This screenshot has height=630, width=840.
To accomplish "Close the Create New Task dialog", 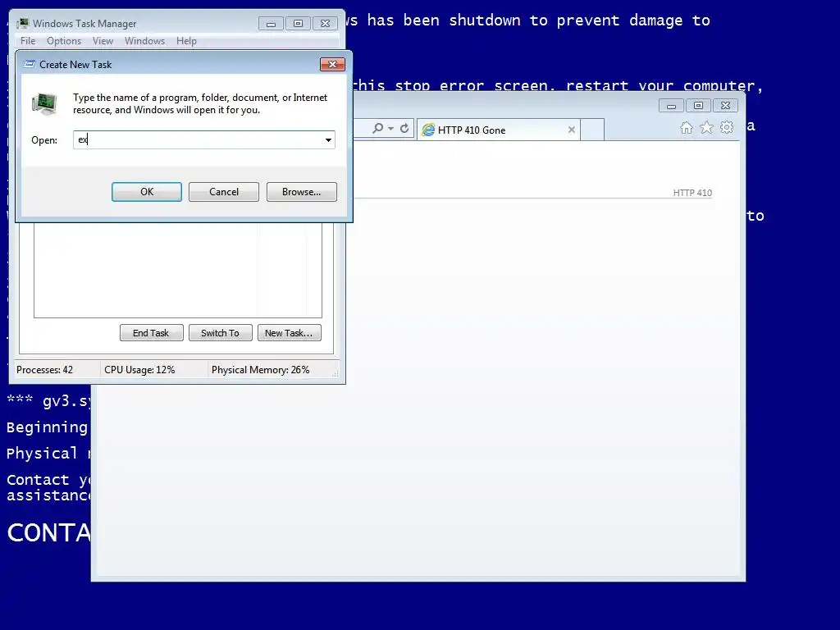I will [332, 64].
